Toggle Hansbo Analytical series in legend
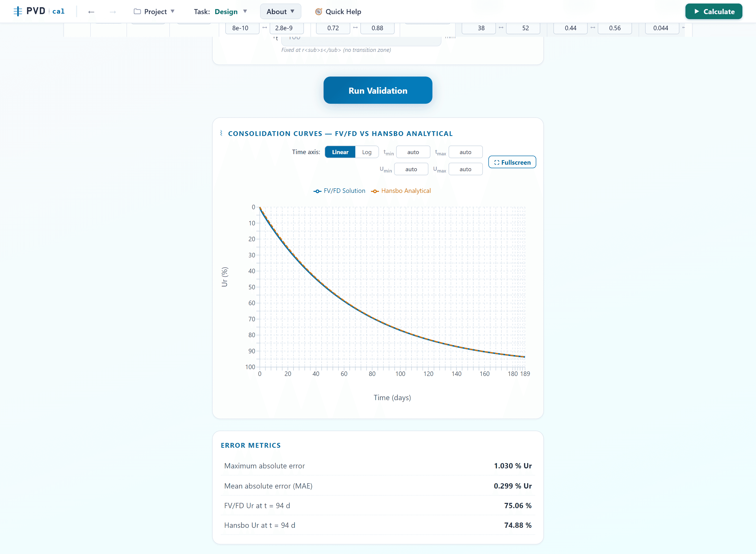The height and width of the screenshot is (554, 756). click(x=401, y=191)
